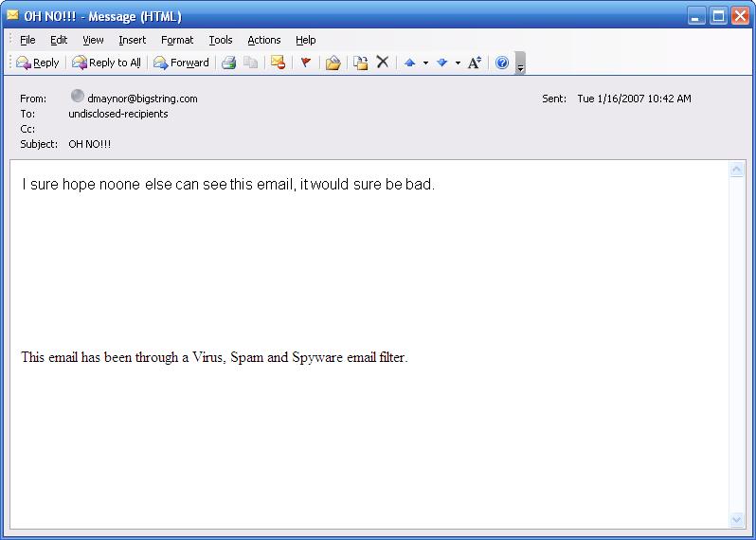This screenshot has height=540, width=756.
Task: Open Help with blue question mark icon
Action: click(502, 63)
